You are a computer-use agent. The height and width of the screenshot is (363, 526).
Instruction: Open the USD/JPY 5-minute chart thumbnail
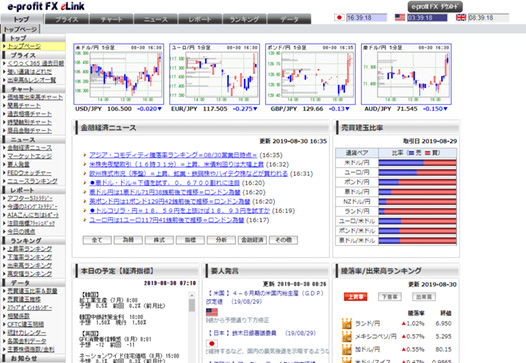click(x=119, y=74)
